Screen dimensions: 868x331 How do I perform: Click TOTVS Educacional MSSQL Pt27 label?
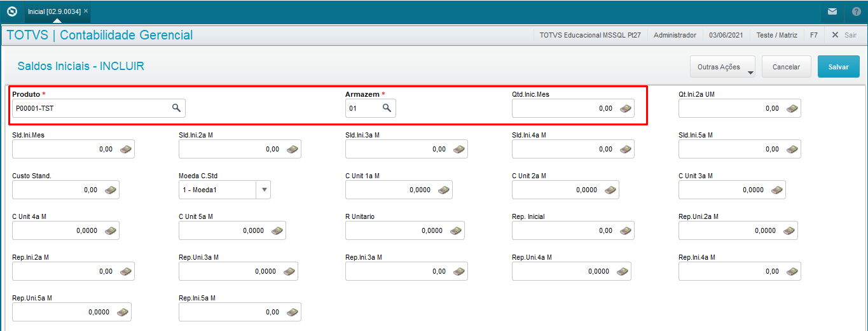tap(589, 35)
